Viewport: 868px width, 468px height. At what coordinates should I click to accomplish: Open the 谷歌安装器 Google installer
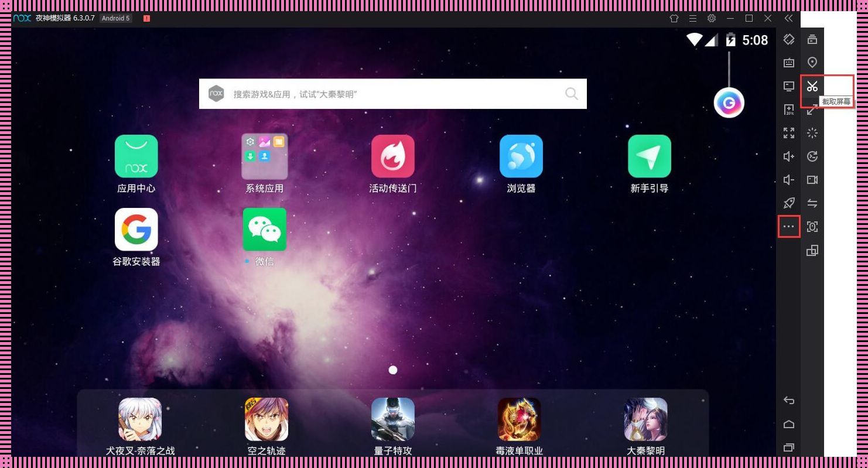(136, 230)
